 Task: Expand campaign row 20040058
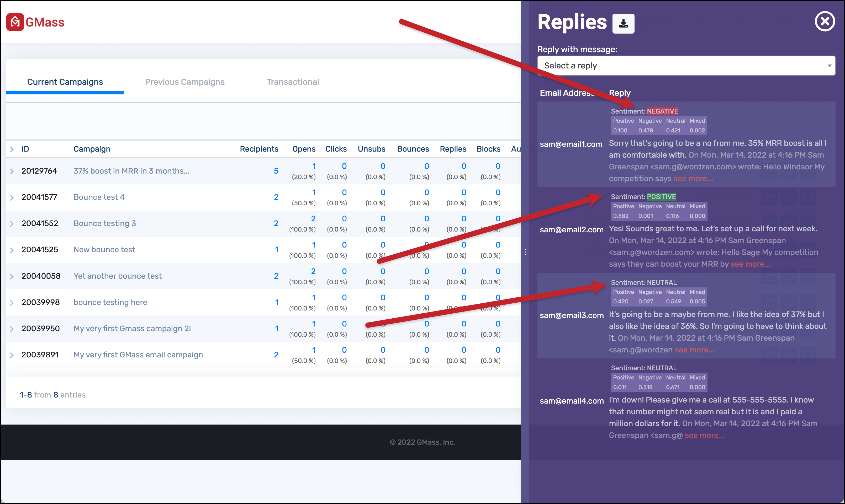(12, 276)
